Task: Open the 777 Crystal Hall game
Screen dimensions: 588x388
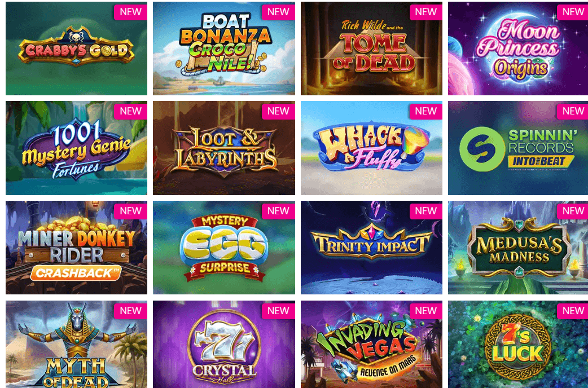Action: click(224, 344)
